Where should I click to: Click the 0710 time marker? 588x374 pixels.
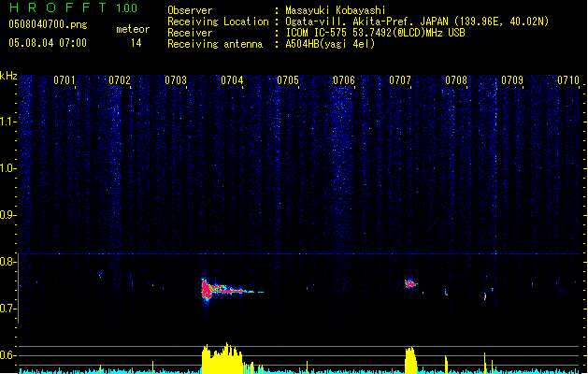point(568,80)
